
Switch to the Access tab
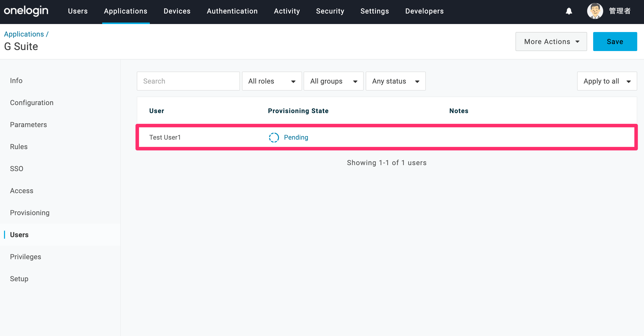click(22, 191)
